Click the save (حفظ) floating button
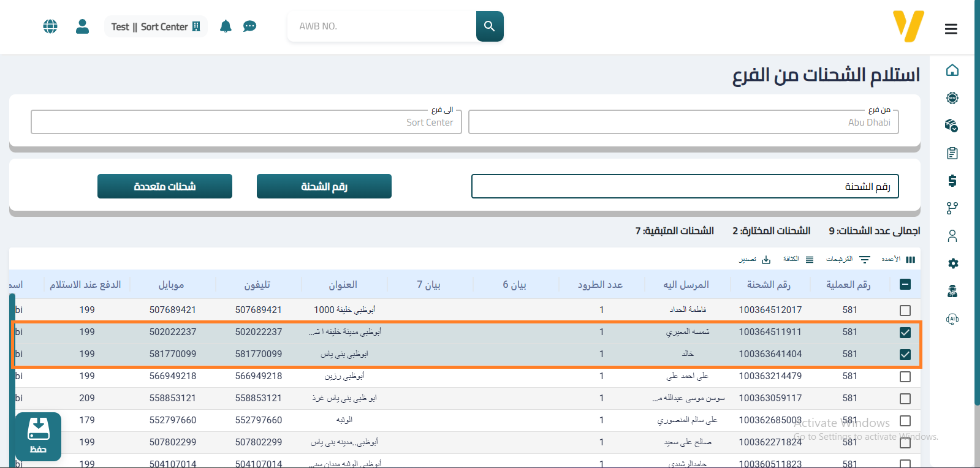980x468 pixels. pyautogui.click(x=38, y=436)
